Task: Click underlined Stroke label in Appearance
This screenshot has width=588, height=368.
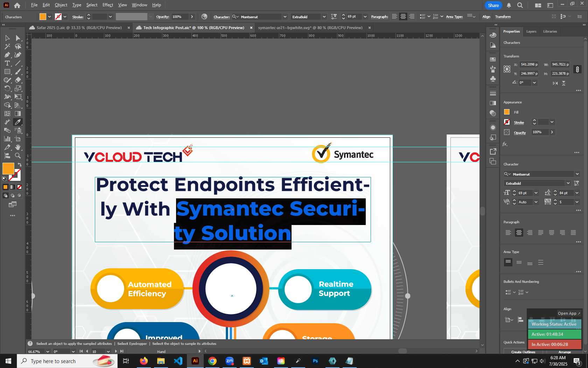Action: pos(519,123)
